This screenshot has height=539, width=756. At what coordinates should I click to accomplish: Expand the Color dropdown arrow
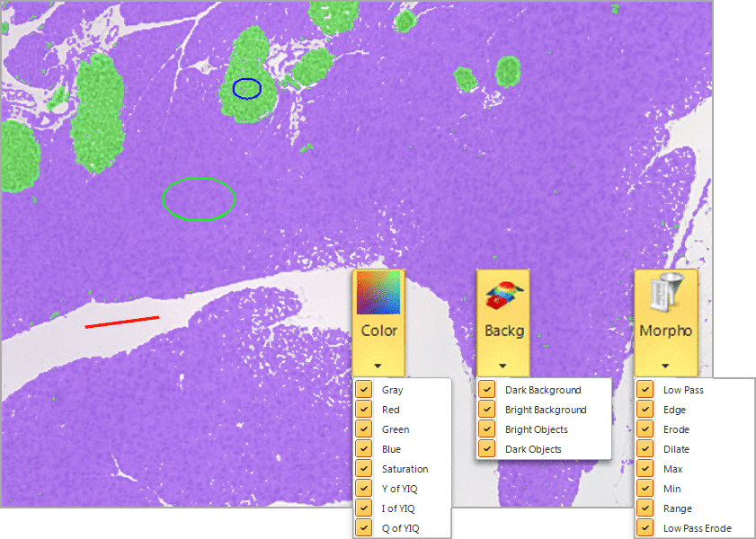click(378, 367)
